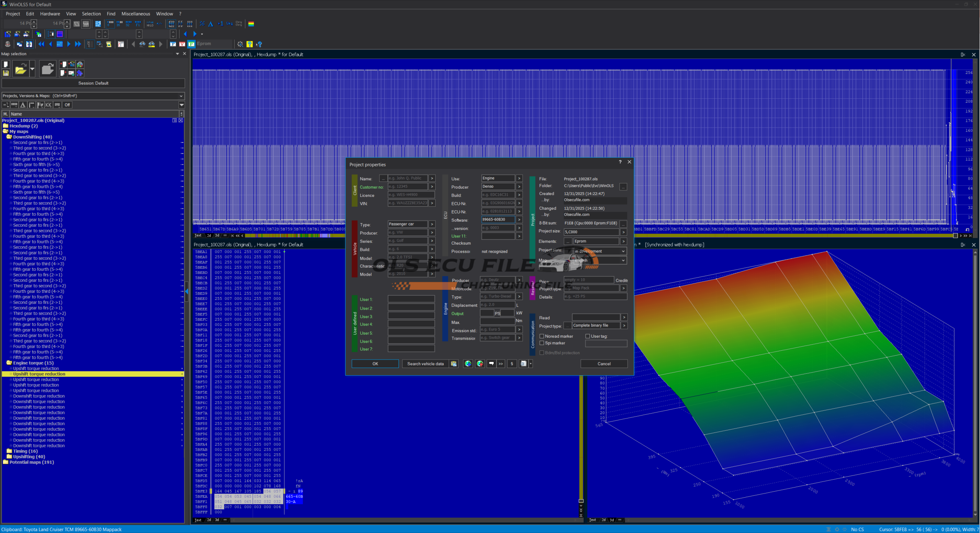Open the Miscellaneous menu

click(136, 14)
